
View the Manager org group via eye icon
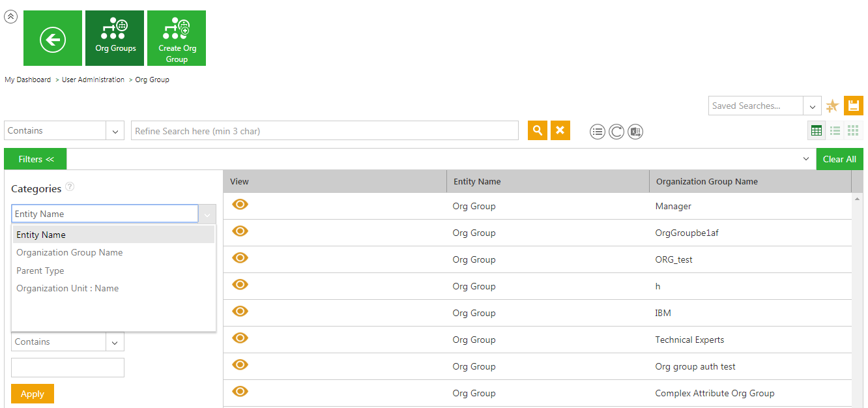[240, 205]
